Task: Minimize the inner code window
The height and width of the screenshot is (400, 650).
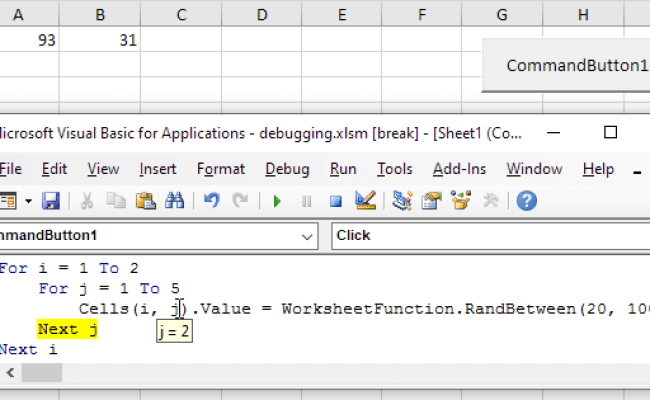Action: (x=638, y=172)
